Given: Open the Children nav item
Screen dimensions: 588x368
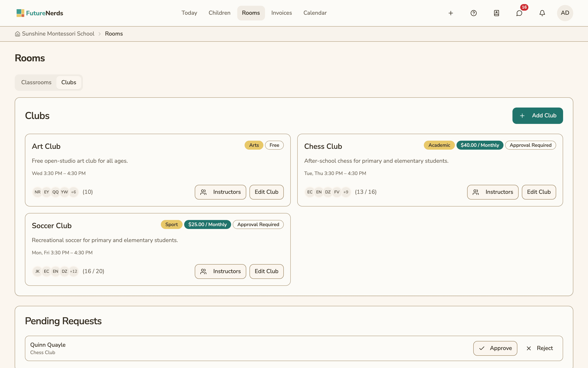Looking at the screenshot, I should point(219,13).
